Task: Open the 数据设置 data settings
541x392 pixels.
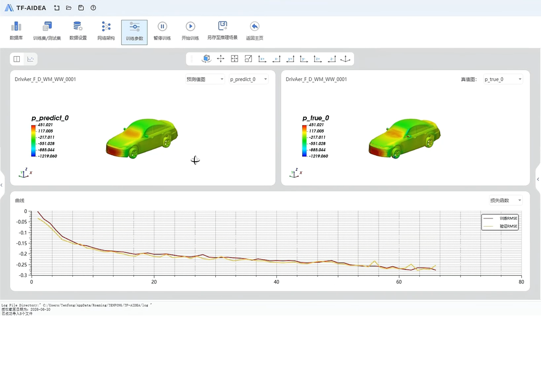Action: 78,31
